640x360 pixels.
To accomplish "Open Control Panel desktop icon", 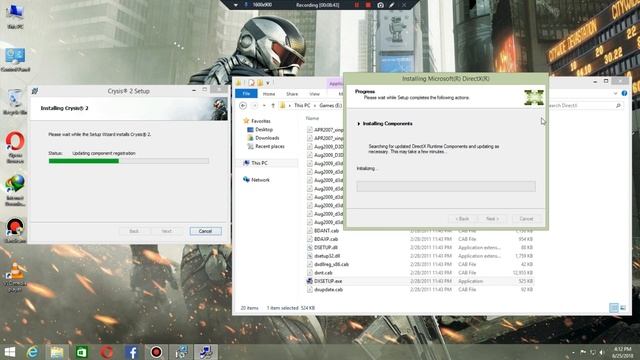I will [x=15, y=60].
